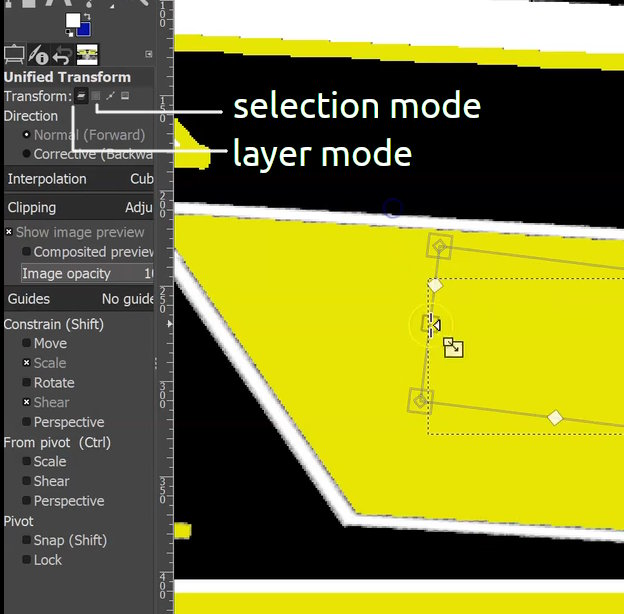Toggle Show image preview checkbox
The height and width of the screenshot is (614, 624).
[x=9, y=232]
